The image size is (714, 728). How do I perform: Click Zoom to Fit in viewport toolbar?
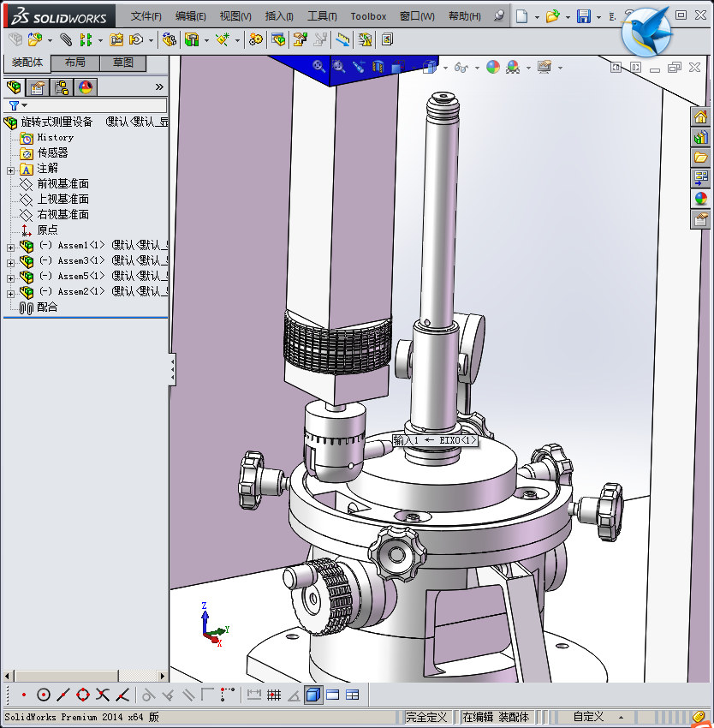point(318,67)
